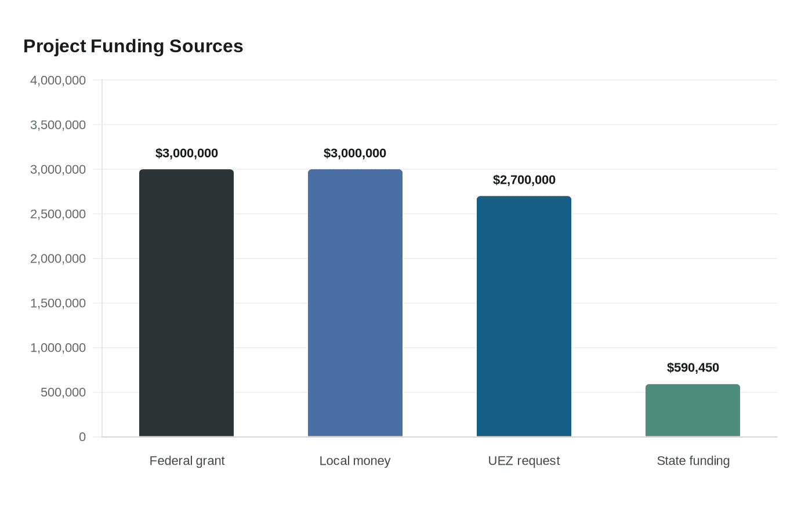
Task: Click the UEZ request bar
Action: [x=524, y=316]
